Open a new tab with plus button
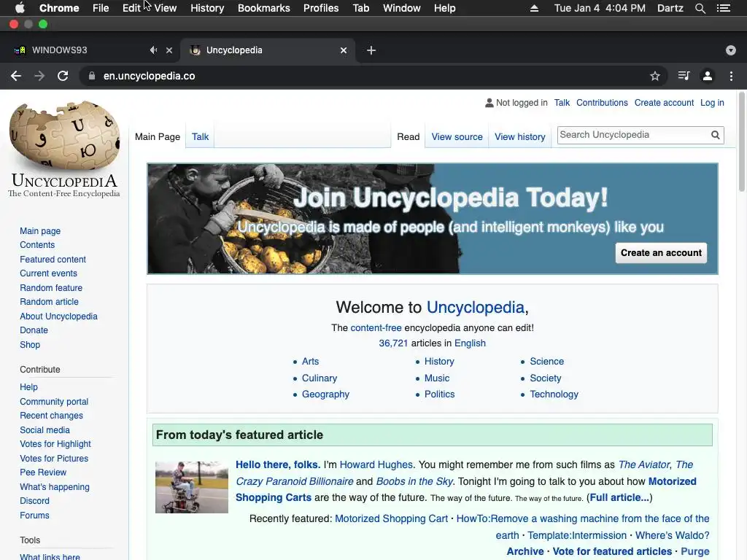The image size is (747, 560). pyautogui.click(x=371, y=50)
